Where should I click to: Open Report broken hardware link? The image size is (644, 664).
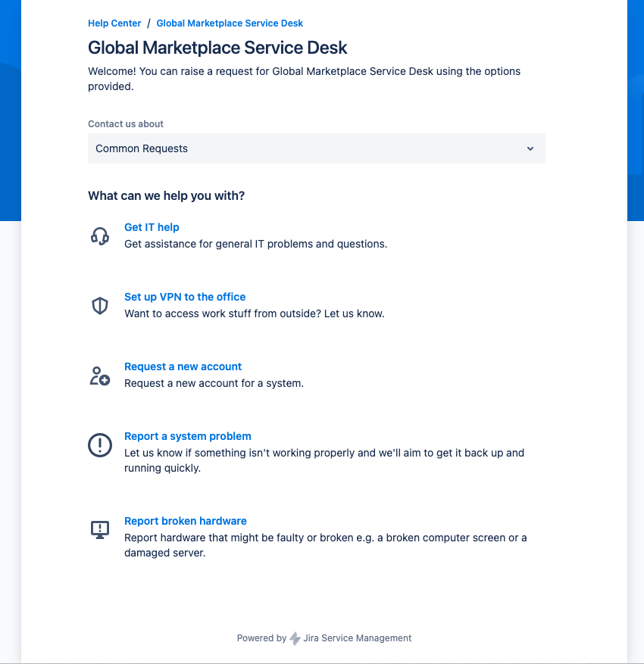(x=186, y=521)
